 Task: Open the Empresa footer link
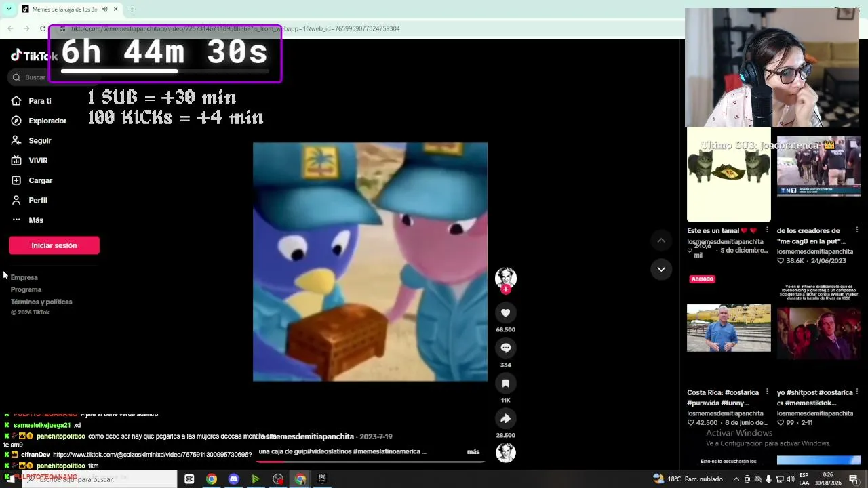coord(24,277)
